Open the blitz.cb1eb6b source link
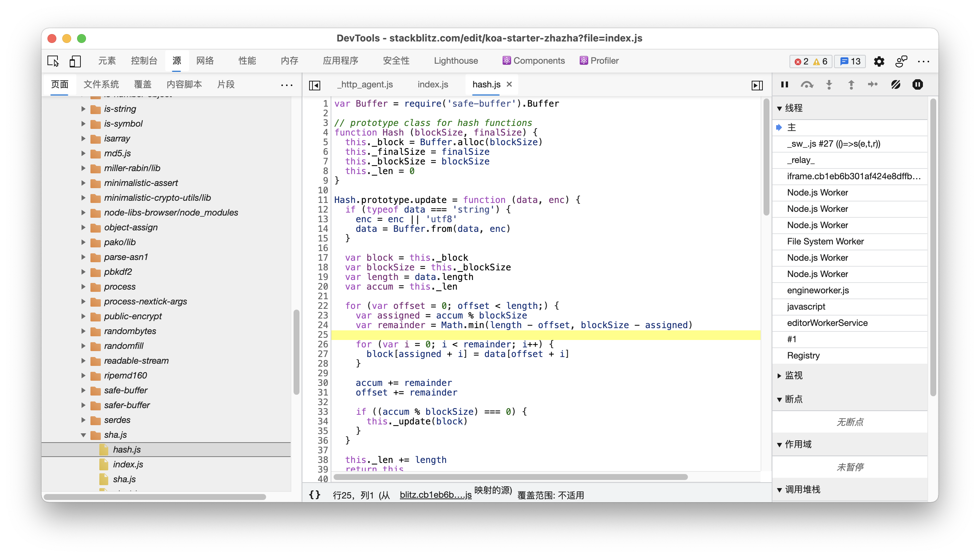This screenshot has height=557, width=980. click(x=435, y=495)
